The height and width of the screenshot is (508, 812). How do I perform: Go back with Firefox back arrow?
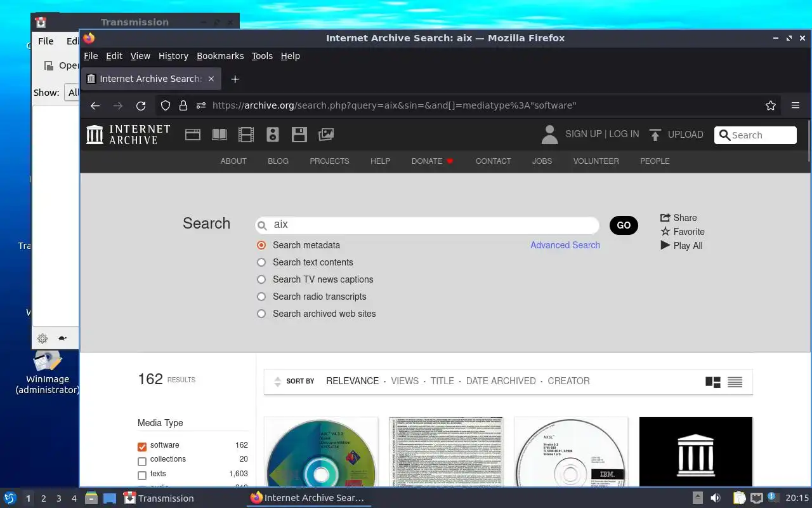(x=95, y=105)
